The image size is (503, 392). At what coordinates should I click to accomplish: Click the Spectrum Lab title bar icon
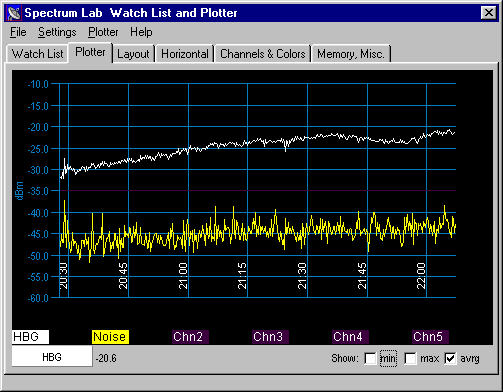point(14,13)
